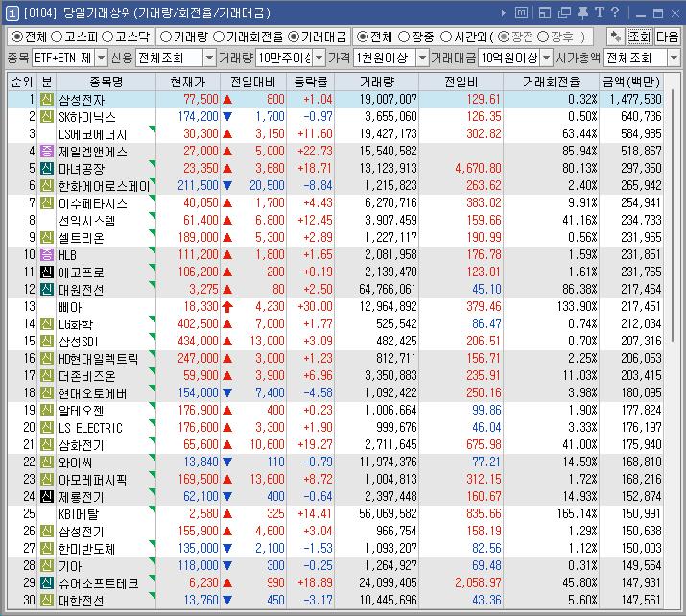Click stock name KBI메탈

[x=79, y=513]
